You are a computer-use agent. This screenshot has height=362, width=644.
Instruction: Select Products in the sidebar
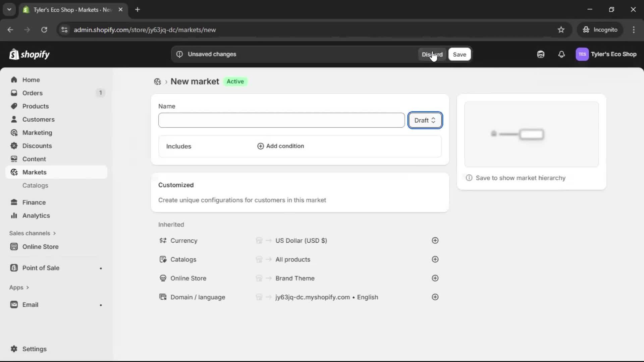click(36, 106)
